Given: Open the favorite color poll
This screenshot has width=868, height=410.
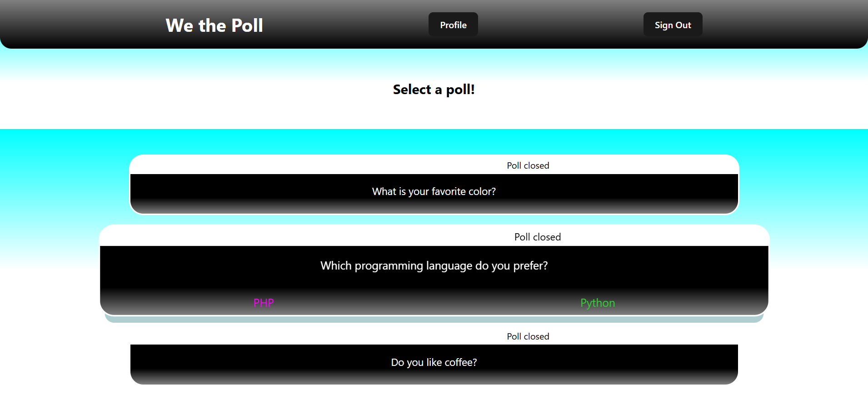Looking at the screenshot, I should 434,191.
